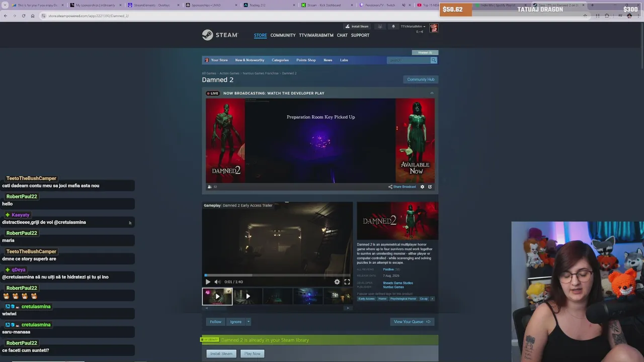Open Steam notifications bell

coord(393,26)
